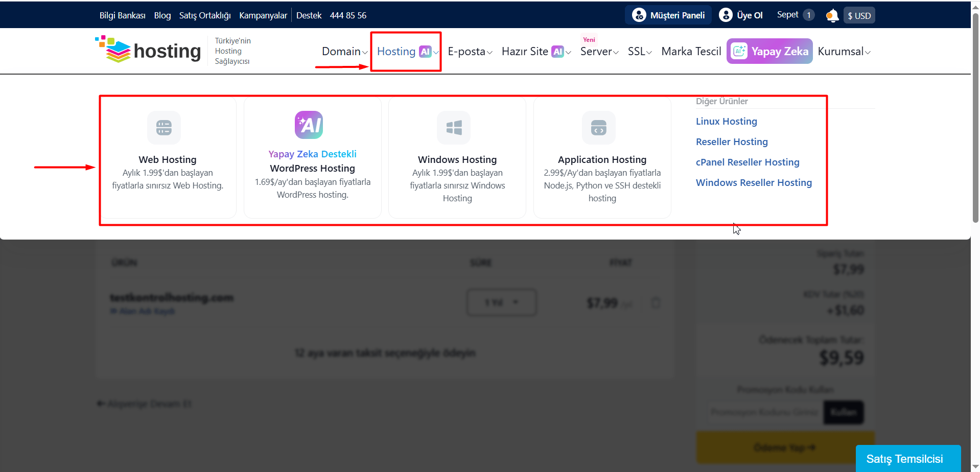The width and height of the screenshot is (980, 472).
Task: Click the Alışverişe Devam Et link
Action: tap(144, 404)
